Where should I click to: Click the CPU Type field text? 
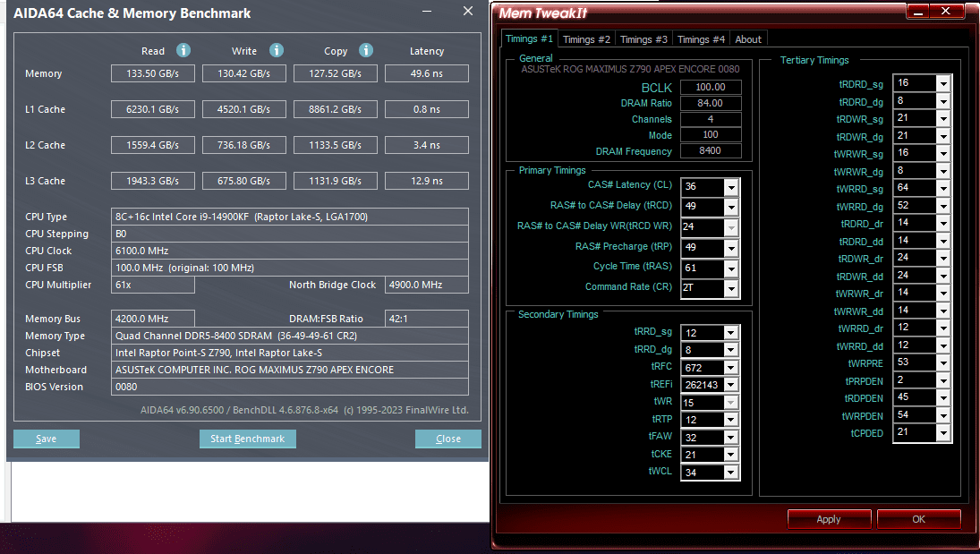(290, 217)
